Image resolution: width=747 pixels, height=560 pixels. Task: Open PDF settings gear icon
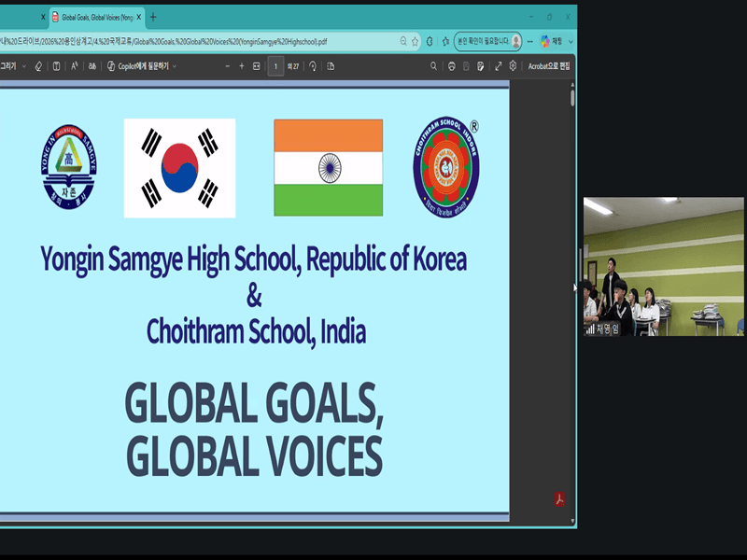pyautogui.click(x=513, y=65)
